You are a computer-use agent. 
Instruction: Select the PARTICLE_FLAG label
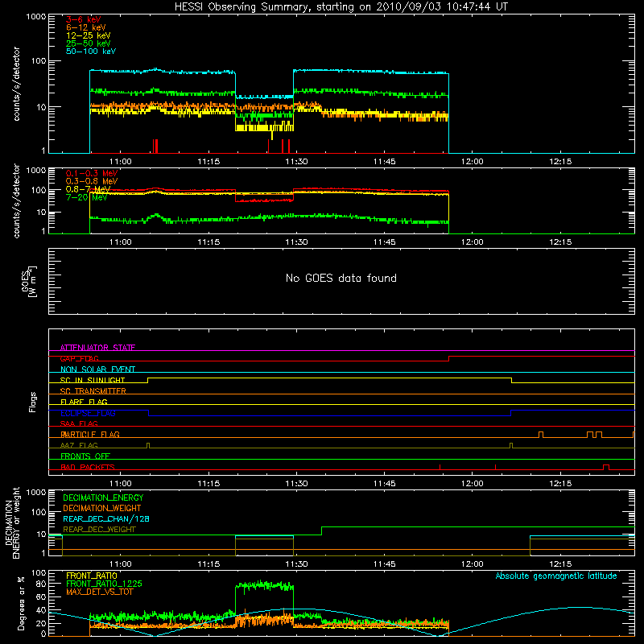90,434
